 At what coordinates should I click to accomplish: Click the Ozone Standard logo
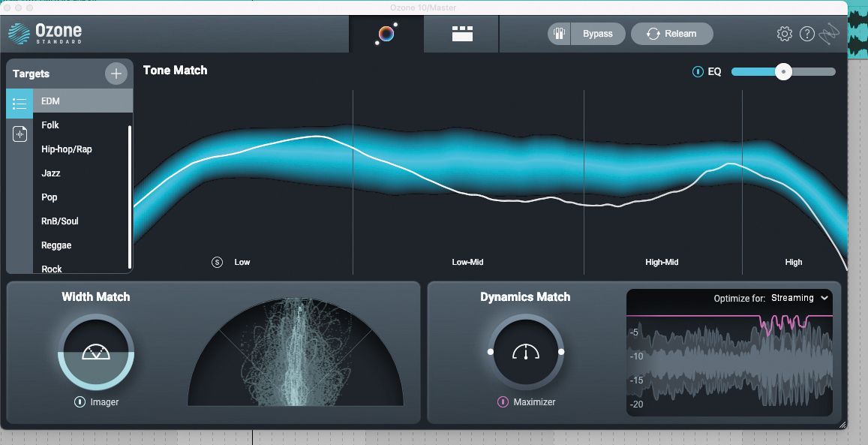pos(45,33)
